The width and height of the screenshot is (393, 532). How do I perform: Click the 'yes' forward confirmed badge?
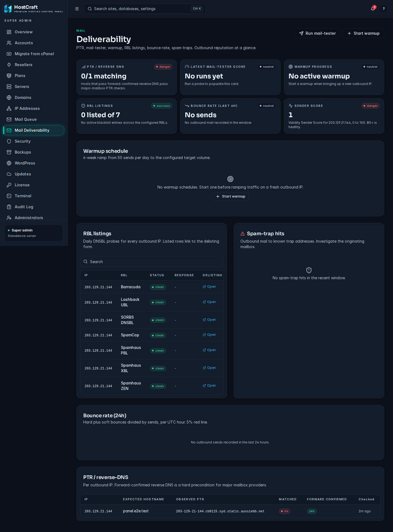pyautogui.click(x=312, y=511)
